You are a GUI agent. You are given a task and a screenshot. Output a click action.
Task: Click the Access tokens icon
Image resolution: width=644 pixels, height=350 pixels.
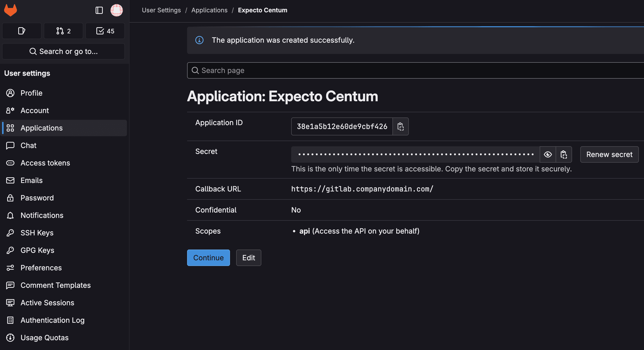coord(10,163)
